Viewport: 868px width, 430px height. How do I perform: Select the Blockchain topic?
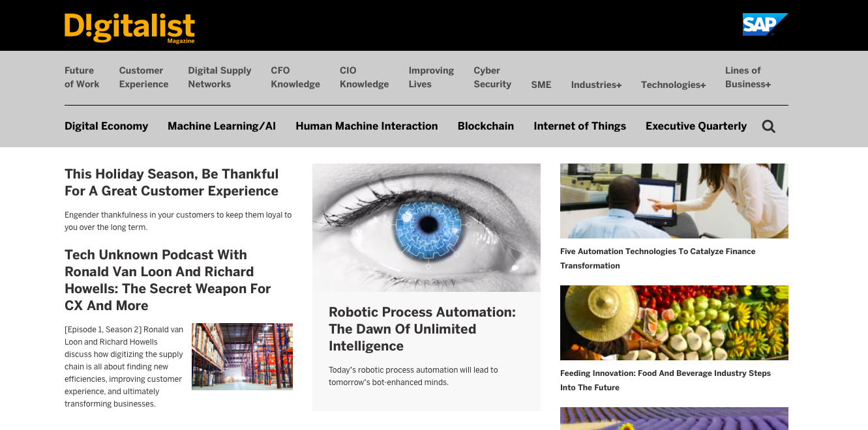tap(486, 126)
